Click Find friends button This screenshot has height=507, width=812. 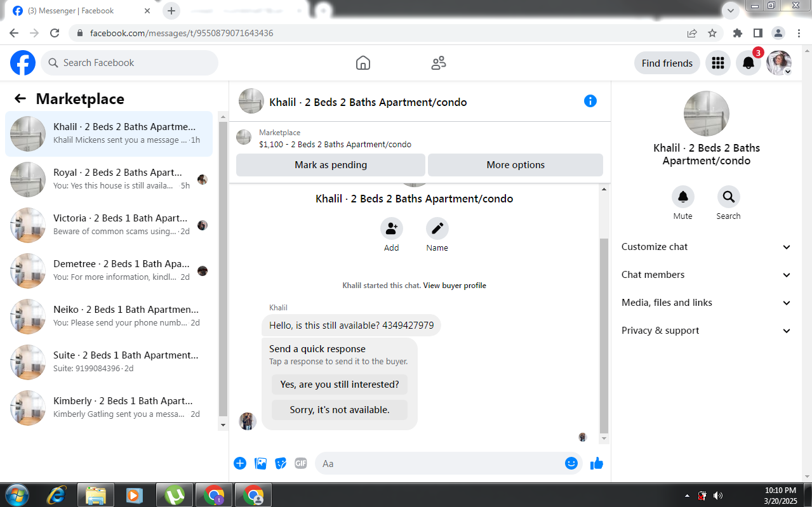[x=667, y=63]
